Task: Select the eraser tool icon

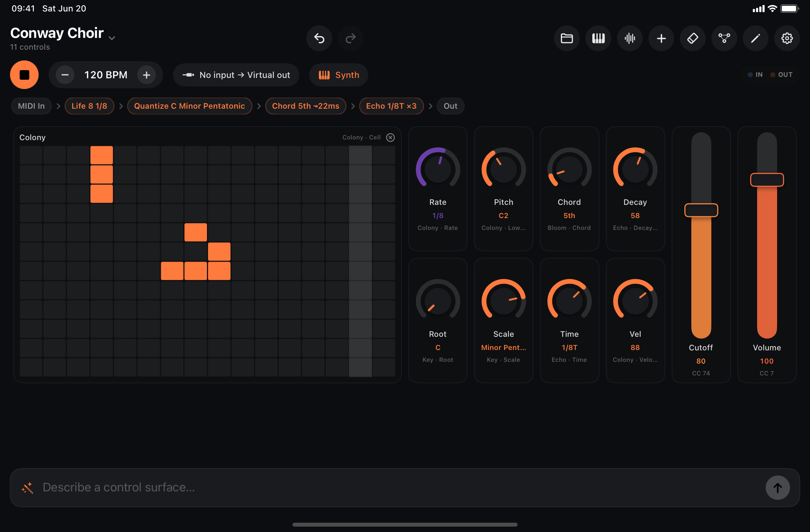Action: coord(693,38)
